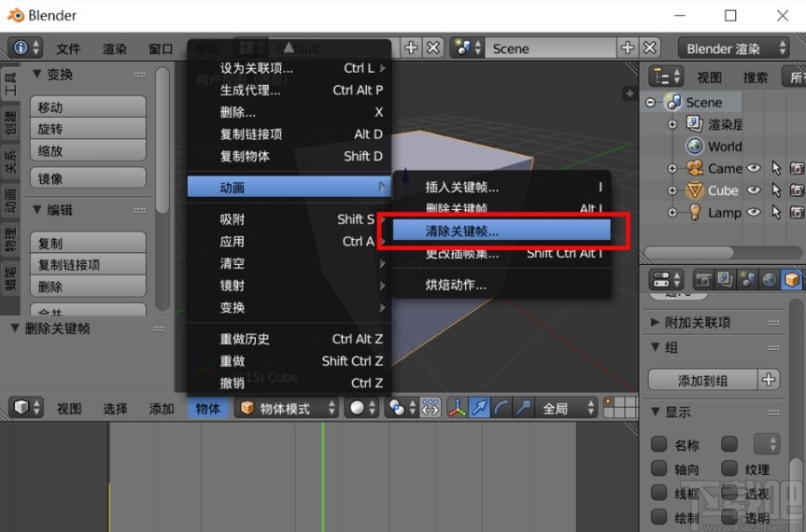This screenshot has height=532, width=806.
Task: Toggle the 3D manipulator axis widget
Action: coord(457,408)
